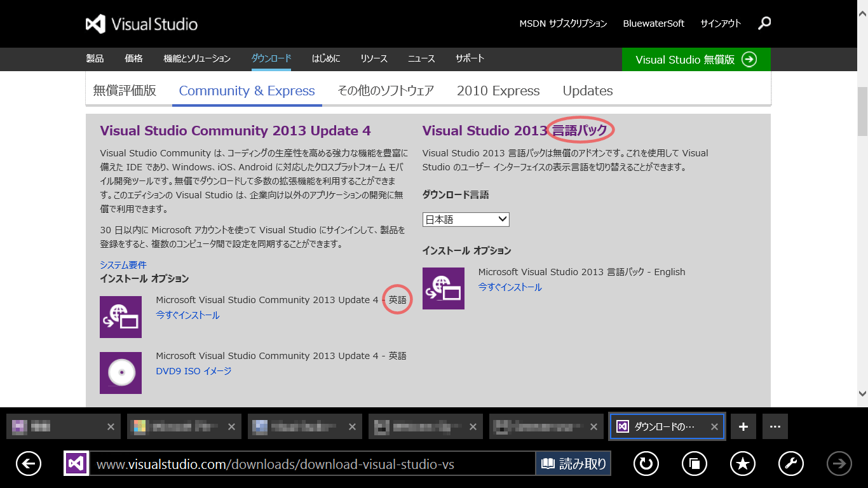Switch to その他のソフトウェア tab
The width and height of the screenshot is (868, 488).
(386, 91)
